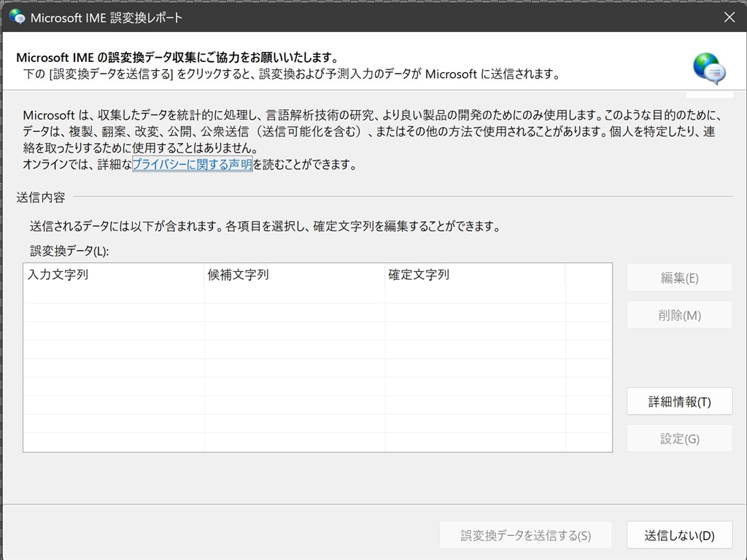This screenshot has width=747, height=560.
Task: Click the title text Microsoft IME 誤変換レポート
Action: 107,18
